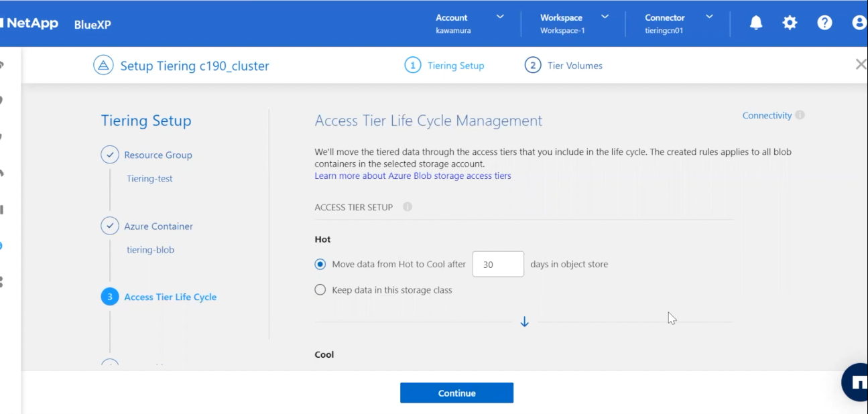Screen dimensions: 868x414
Task: Click the Resource Group checkmark icon
Action: (x=110, y=155)
